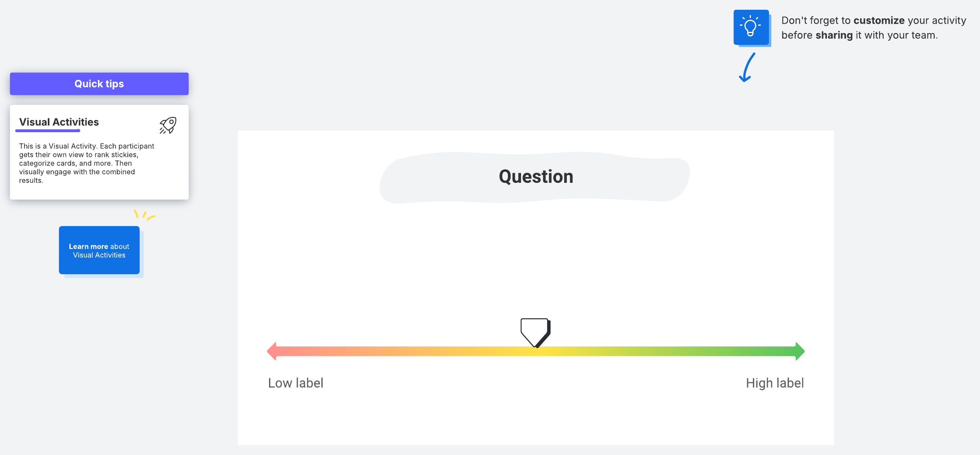
Task: Open Learn more about Visual Activities
Action: [x=99, y=250]
